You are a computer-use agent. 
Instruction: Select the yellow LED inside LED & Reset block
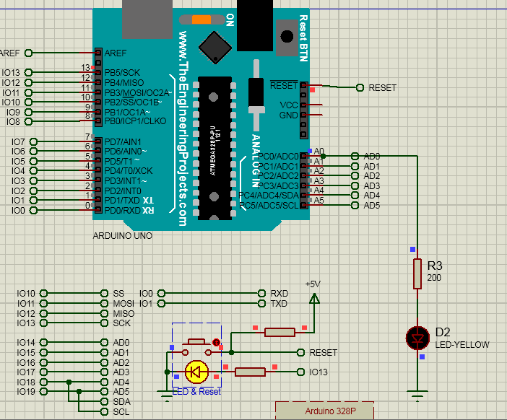(196, 372)
